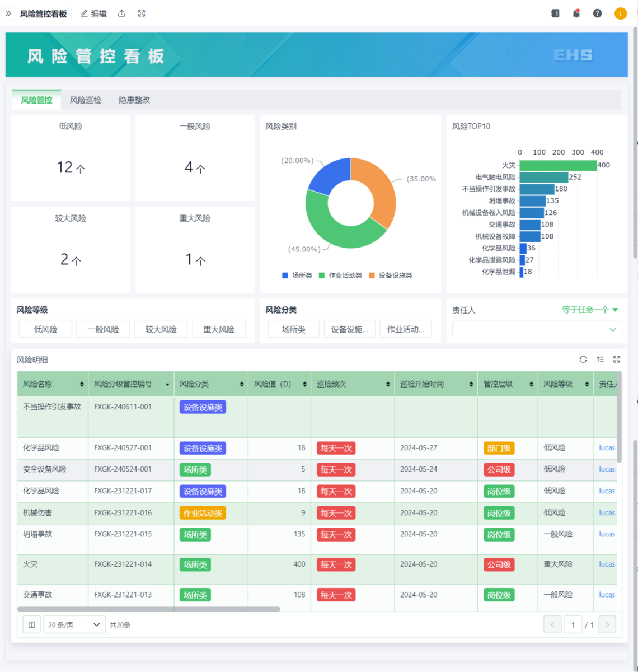
Task: Click the horizontal scrollbar of the table
Action: pos(149,609)
